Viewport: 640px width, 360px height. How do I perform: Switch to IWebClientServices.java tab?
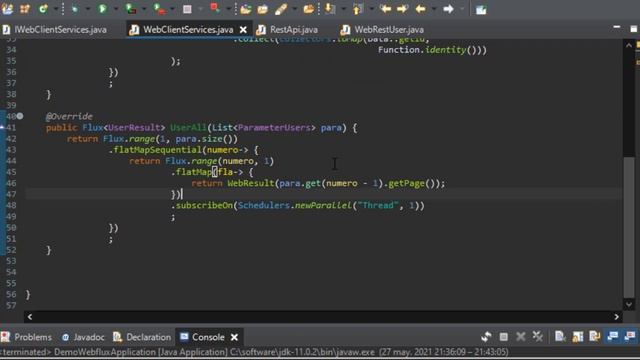(55, 30)
